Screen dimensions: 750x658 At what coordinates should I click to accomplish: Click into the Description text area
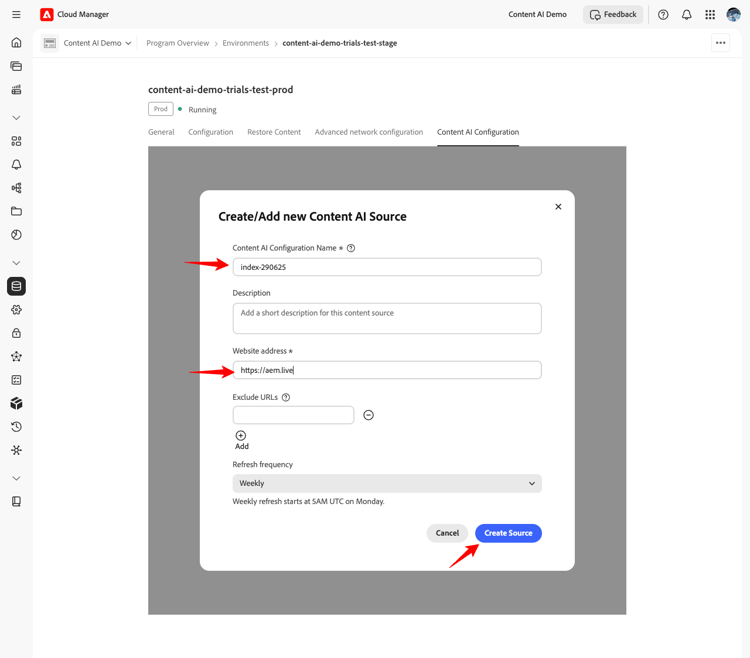click(387, 318)
